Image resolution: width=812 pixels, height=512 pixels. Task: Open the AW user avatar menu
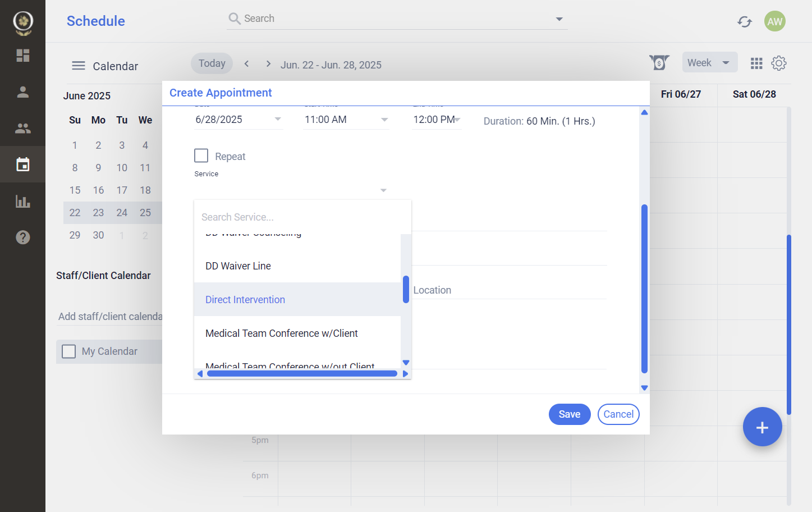(x=775, y=21)
